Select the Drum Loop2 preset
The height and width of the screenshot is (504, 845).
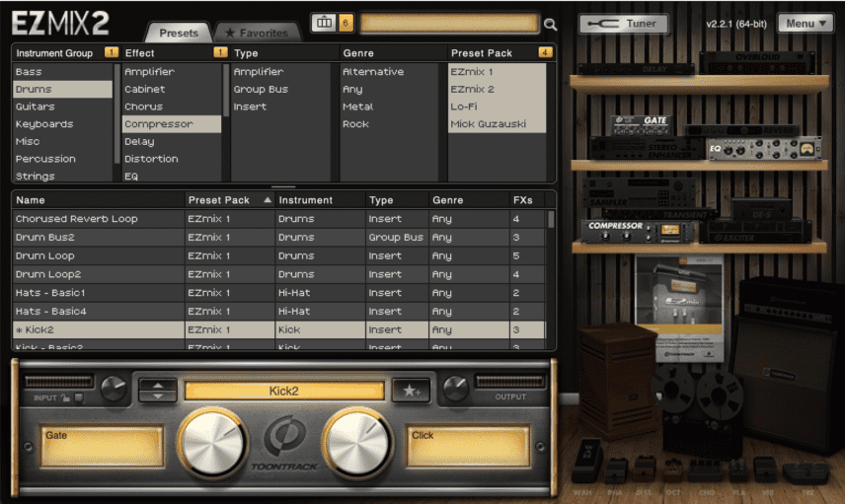[278, 274]
